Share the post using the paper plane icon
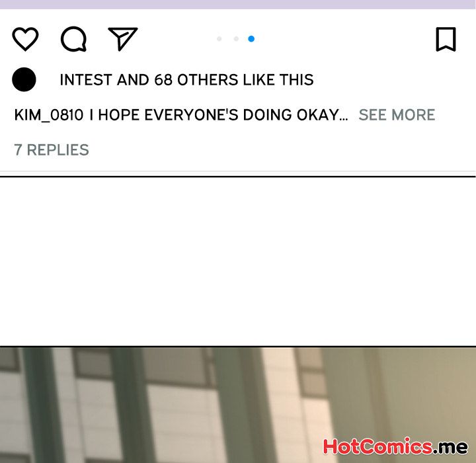Image resolution: width=476 pixels, height=463 pixels. [123, 39]
